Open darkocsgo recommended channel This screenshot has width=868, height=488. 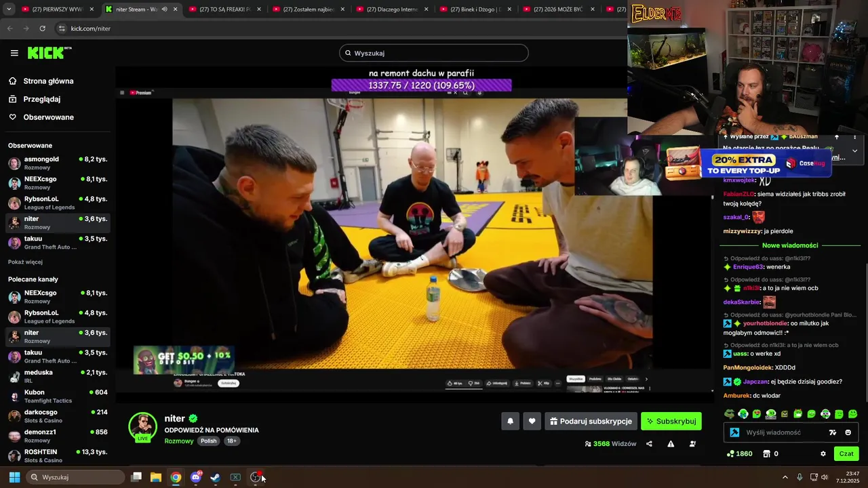point(58,415)
